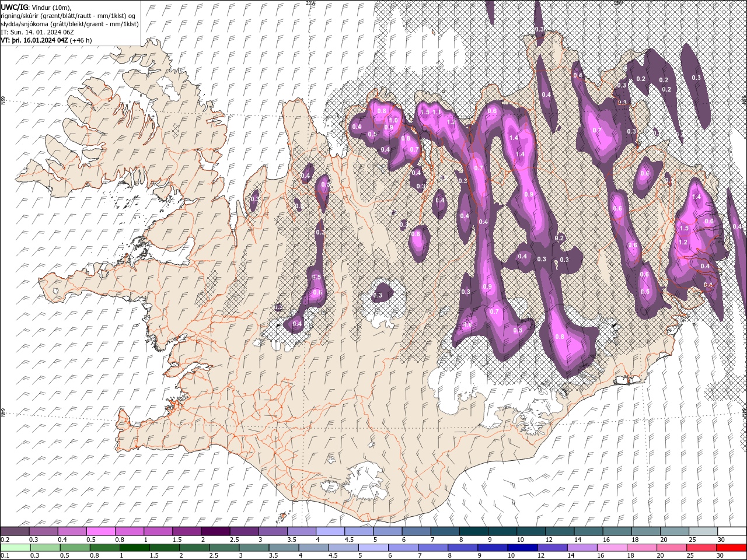Select the light lavender swatch labeled 4 in top row
This screenshot has height=560, width=747.
330,531
